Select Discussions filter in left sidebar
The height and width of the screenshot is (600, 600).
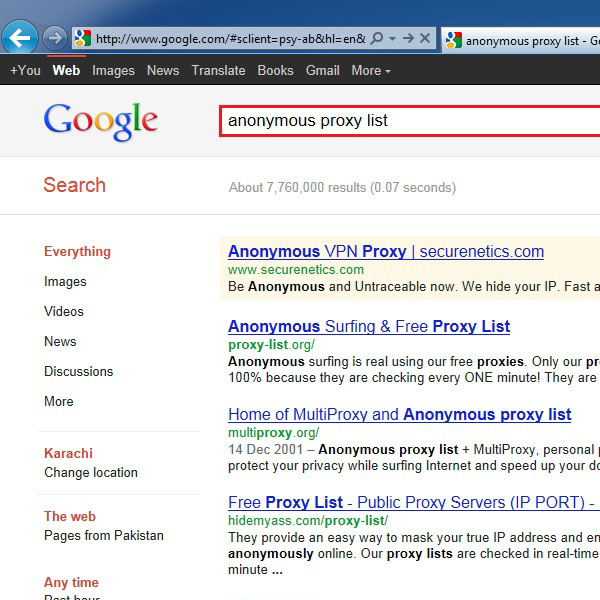[79, 371]
